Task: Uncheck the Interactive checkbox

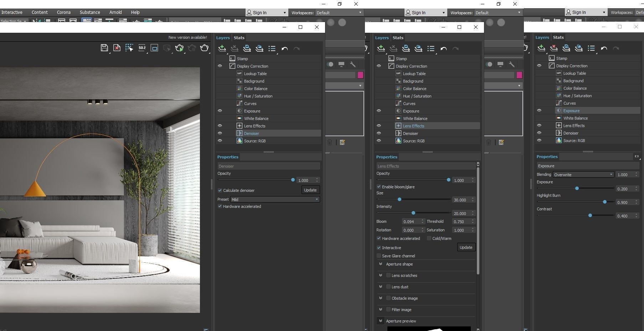Action: click(379, 248)
